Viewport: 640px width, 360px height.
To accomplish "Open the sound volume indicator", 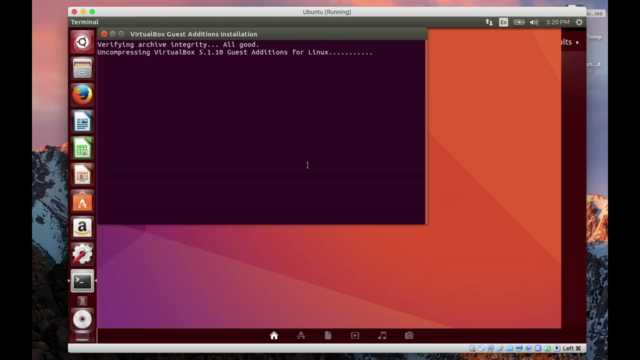I will [534, 22].
